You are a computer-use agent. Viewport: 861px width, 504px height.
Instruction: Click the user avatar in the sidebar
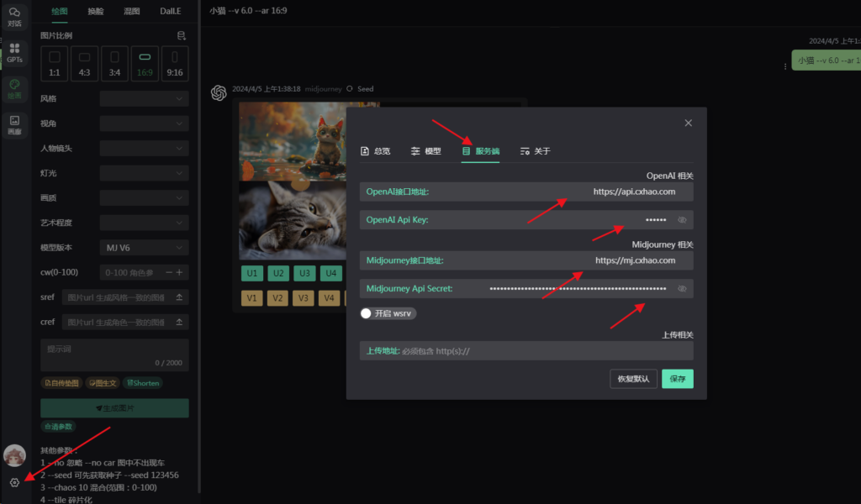tap(14, 454)
